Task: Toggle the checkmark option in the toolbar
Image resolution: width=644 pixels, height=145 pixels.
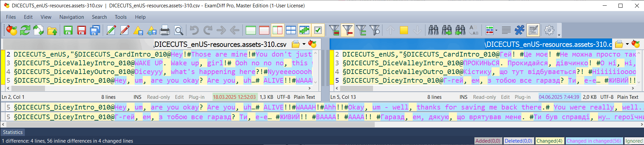Action: pos(318,30)
